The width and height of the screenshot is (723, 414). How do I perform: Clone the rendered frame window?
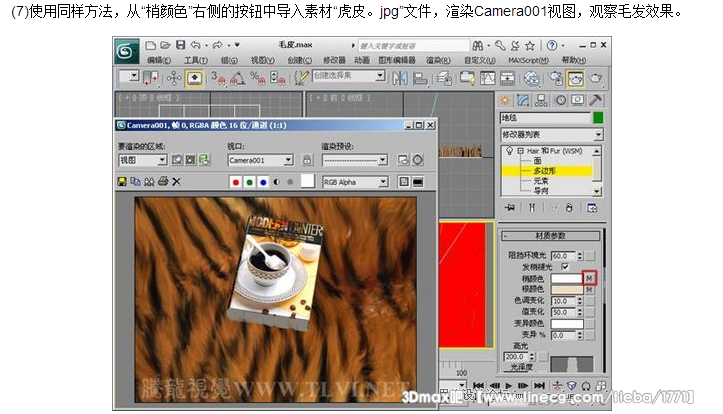point(148,182)
